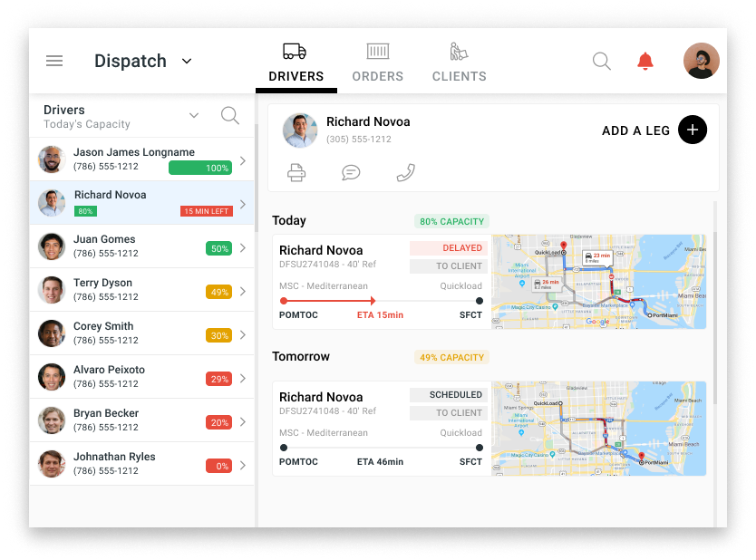
Task: Expand Terry Dyson row chevron
Action: coord(242,291)
